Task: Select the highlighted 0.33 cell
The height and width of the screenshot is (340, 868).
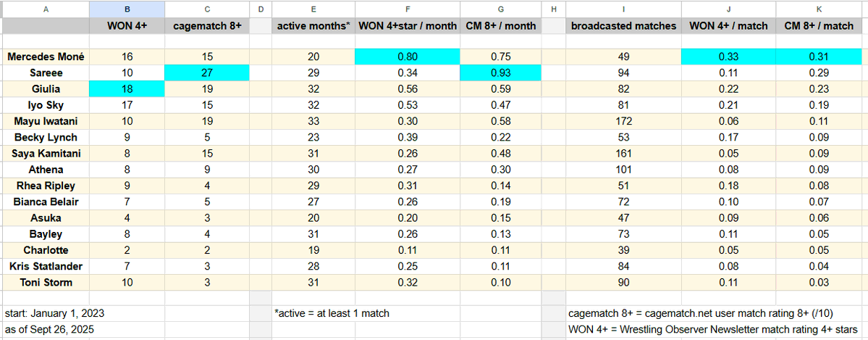Action: tap(728, 57)
